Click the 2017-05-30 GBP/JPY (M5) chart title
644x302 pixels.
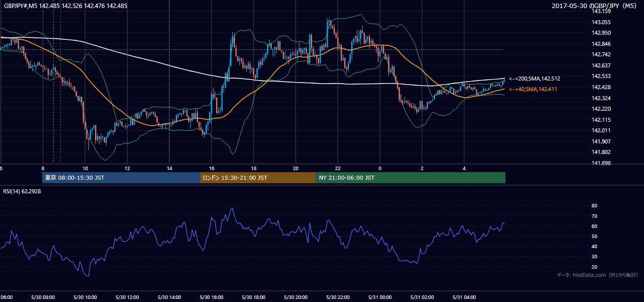[x=595, y=6]
